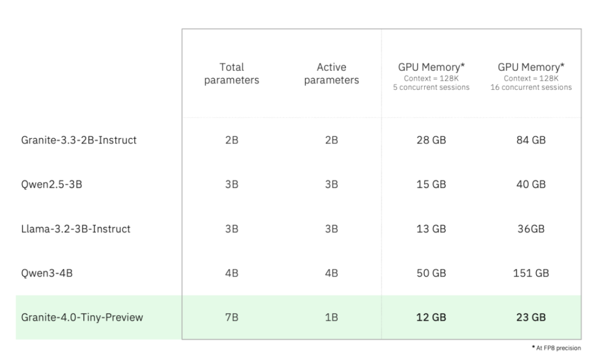Click the bold 12 GB cell
Screen dimensions: 610x364
431,318
